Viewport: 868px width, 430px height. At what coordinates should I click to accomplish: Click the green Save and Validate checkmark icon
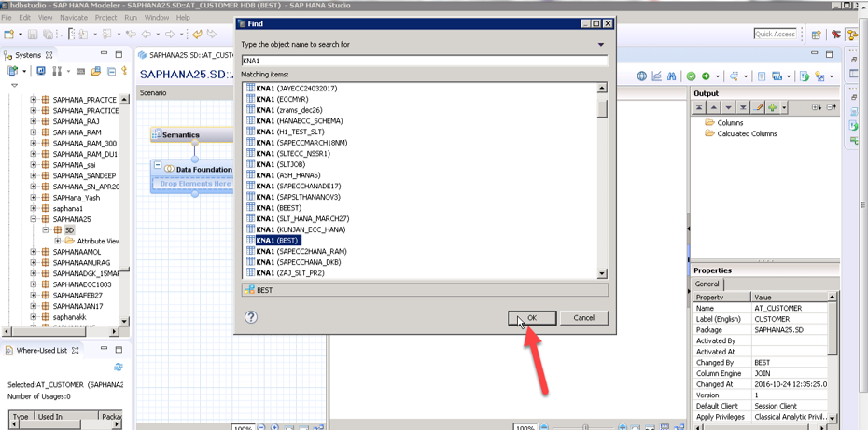(x=691, y=76)
